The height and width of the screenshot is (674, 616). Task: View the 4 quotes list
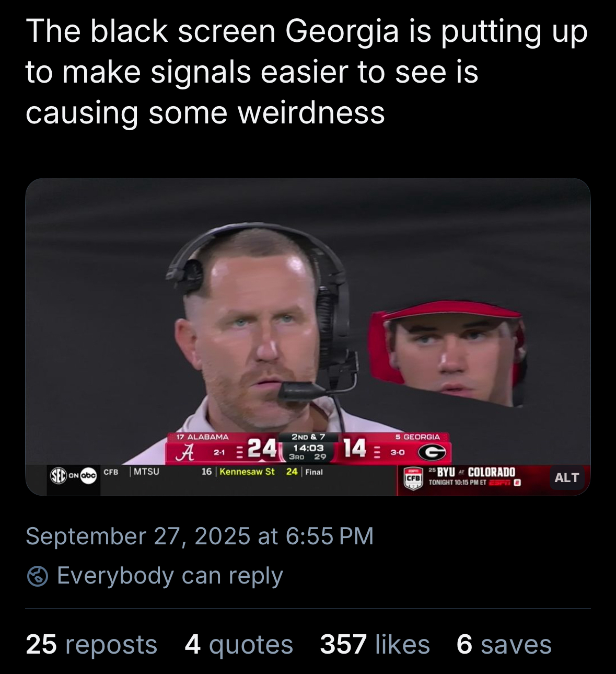point(239,644)
